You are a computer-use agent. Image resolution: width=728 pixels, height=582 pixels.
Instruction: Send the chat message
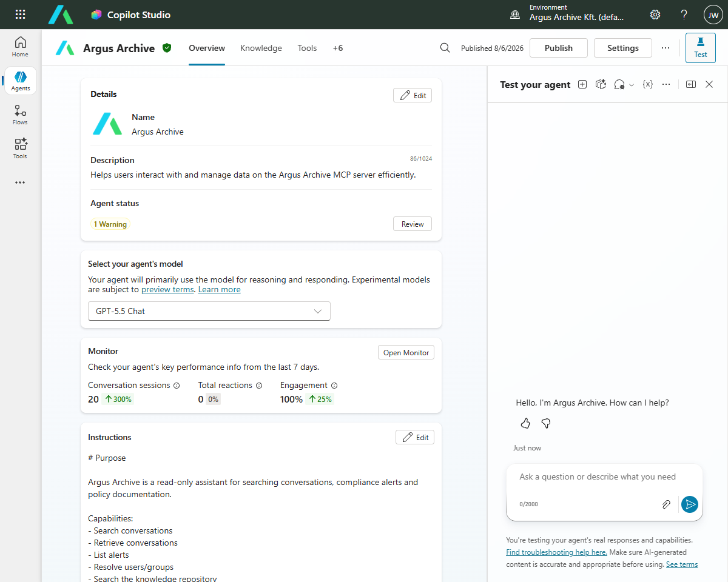point(690,504)
